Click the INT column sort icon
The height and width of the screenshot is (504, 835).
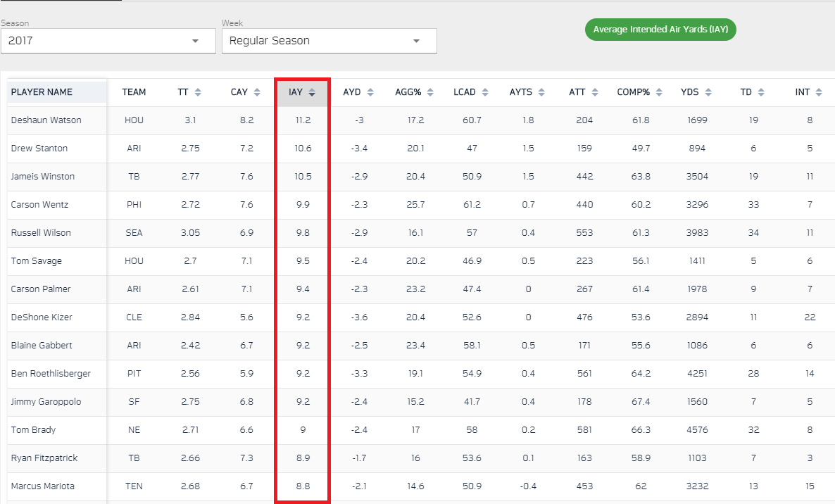pyautogui.click(x=820, y=92)
